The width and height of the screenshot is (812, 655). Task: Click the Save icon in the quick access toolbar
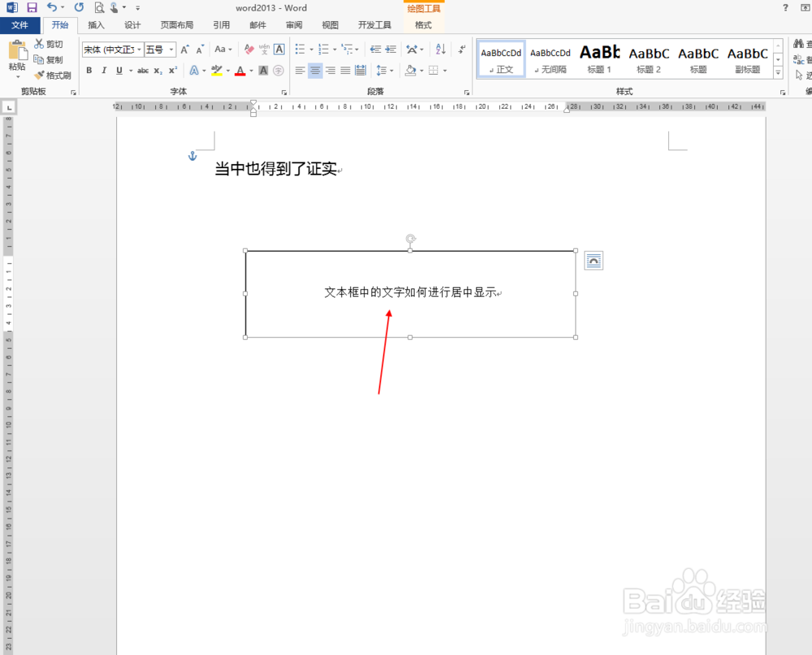(32, 7)
